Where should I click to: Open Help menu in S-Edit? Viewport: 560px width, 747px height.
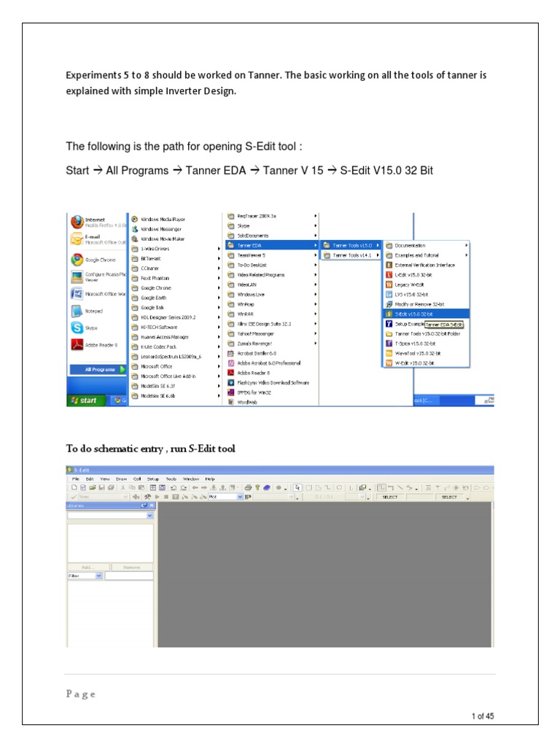click(x=210, y=479)
